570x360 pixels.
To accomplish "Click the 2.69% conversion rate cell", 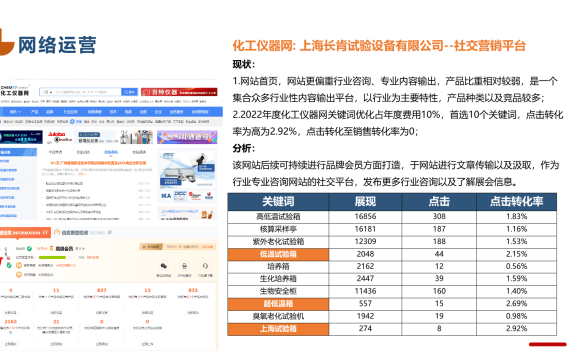I will pyautogui.click(x=516, y=304).
